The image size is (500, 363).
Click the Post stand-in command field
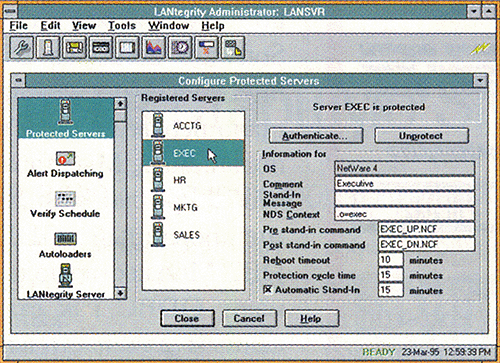tap(426, 244)
